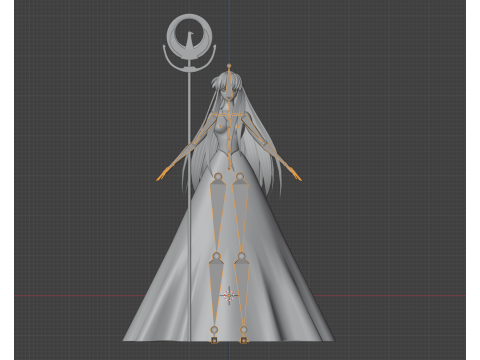480x360 pixels.
Task: Select the foot bone farthest from the staff
Action: click(244, 340)
